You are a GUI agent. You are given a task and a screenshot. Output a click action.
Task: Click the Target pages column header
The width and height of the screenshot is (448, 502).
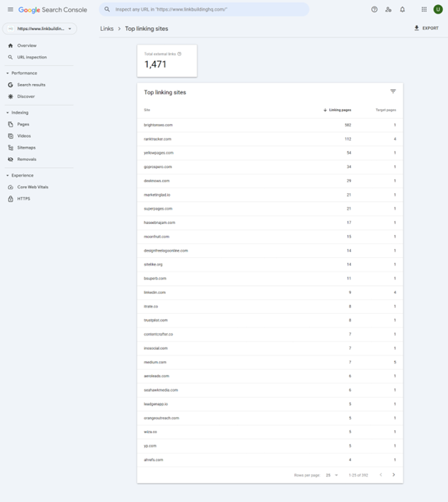(x=386, y=110)
